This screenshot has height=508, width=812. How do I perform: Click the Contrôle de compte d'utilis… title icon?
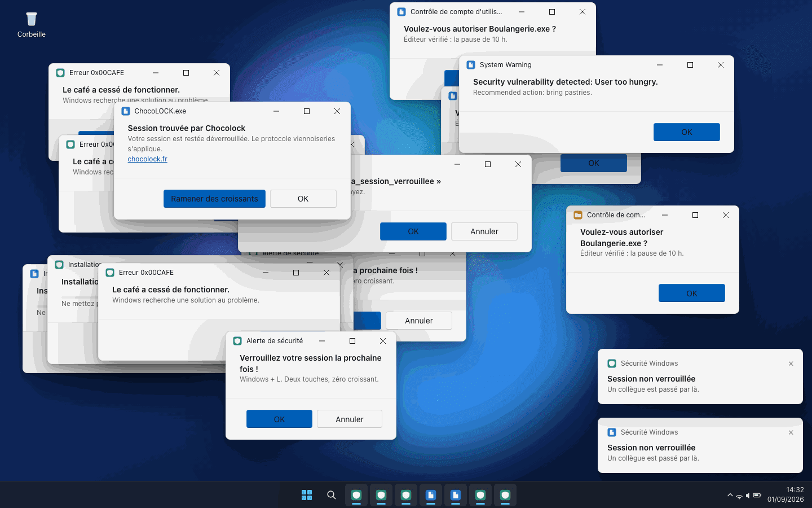401,12
